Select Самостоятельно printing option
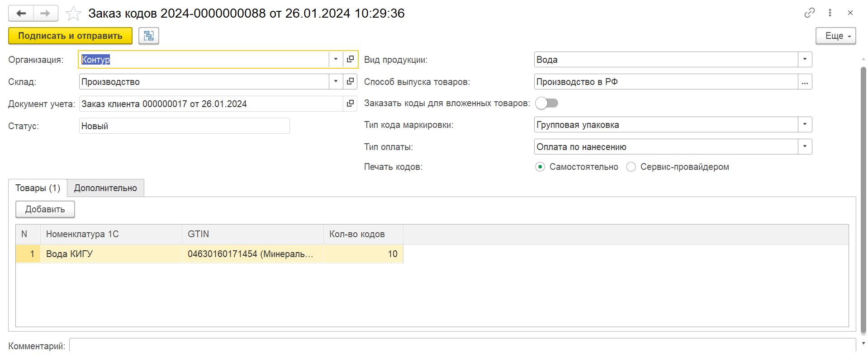This screenshot has height=356, width=868. 540,167
